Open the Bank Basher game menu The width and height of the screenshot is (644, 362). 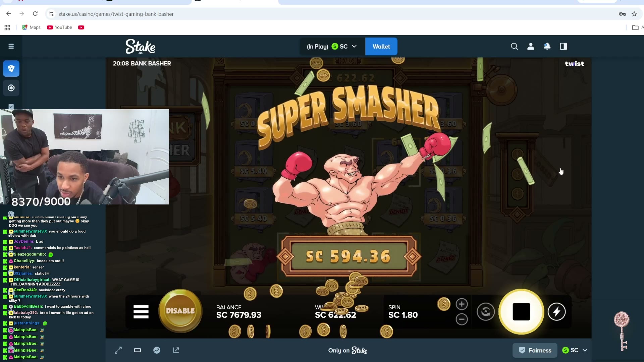[x=141, y=312]
